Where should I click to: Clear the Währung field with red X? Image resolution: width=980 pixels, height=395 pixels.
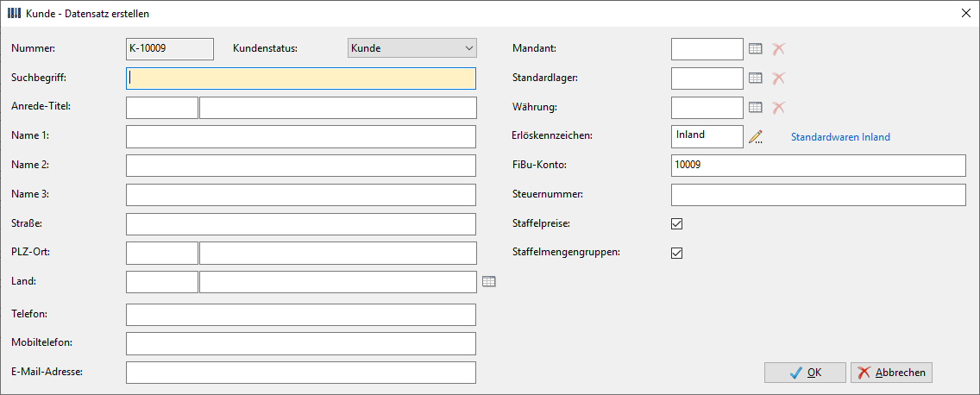(778, 108)
